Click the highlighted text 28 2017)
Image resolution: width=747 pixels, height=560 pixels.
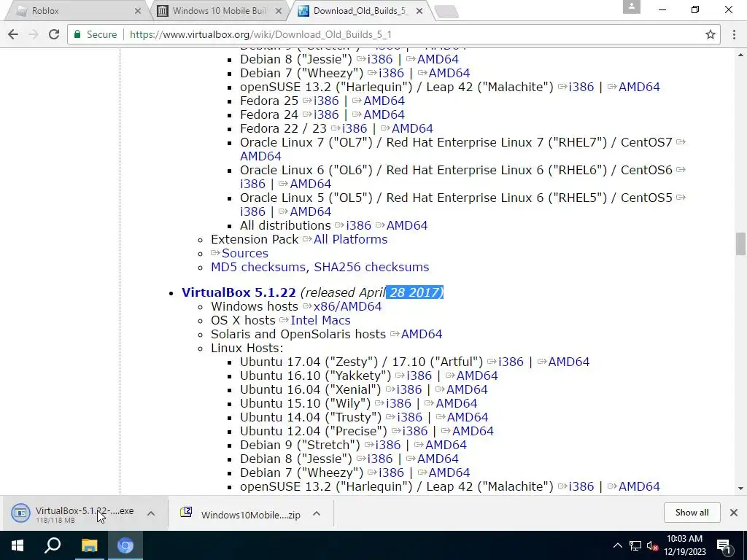point(415,292)
